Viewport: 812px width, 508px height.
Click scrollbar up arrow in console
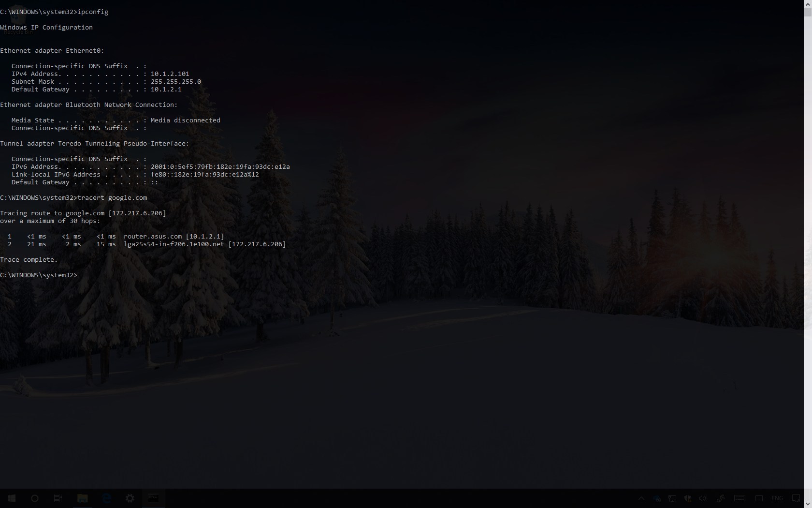tap(808, 3)
